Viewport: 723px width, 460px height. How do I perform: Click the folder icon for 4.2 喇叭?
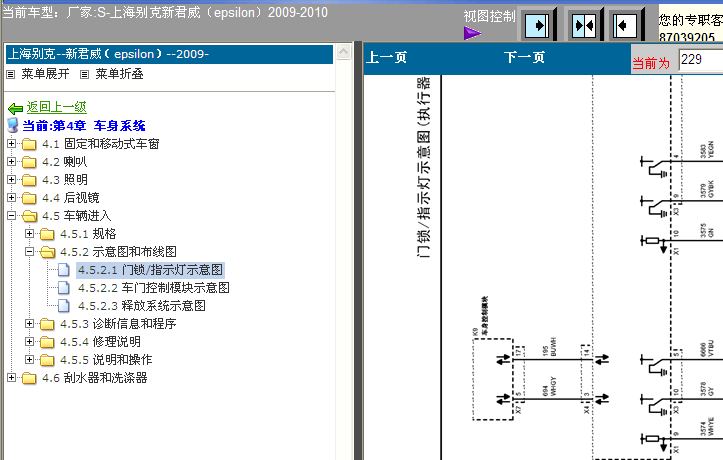click(29, 162)
